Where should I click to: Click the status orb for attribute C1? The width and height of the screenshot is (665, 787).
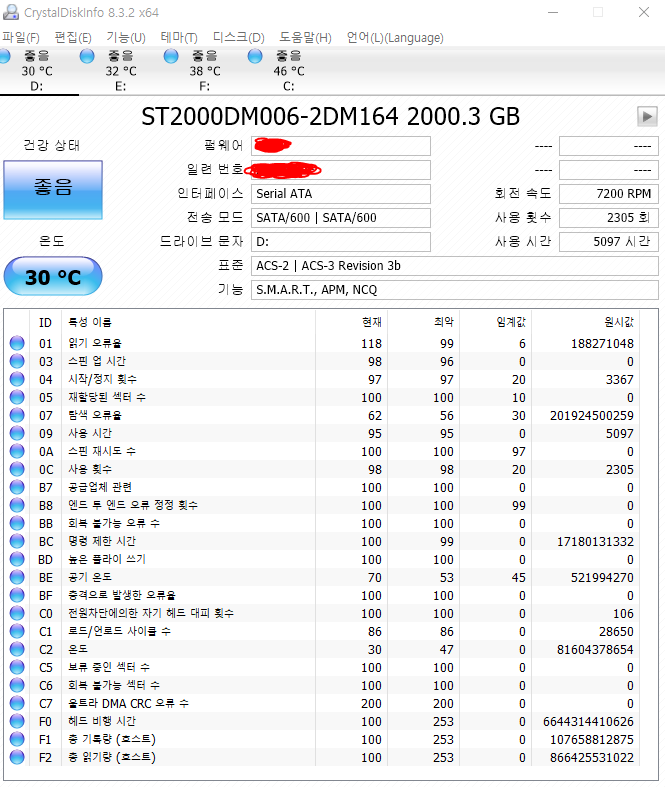(x=17, y=631)
